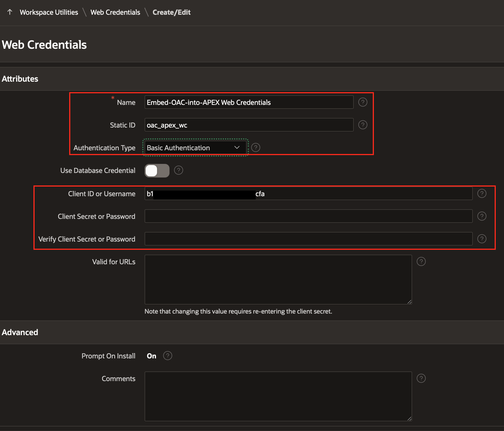Click the Comments text area
The height and width of the screenshot is (431, 504).
click(x=278, y=396)
